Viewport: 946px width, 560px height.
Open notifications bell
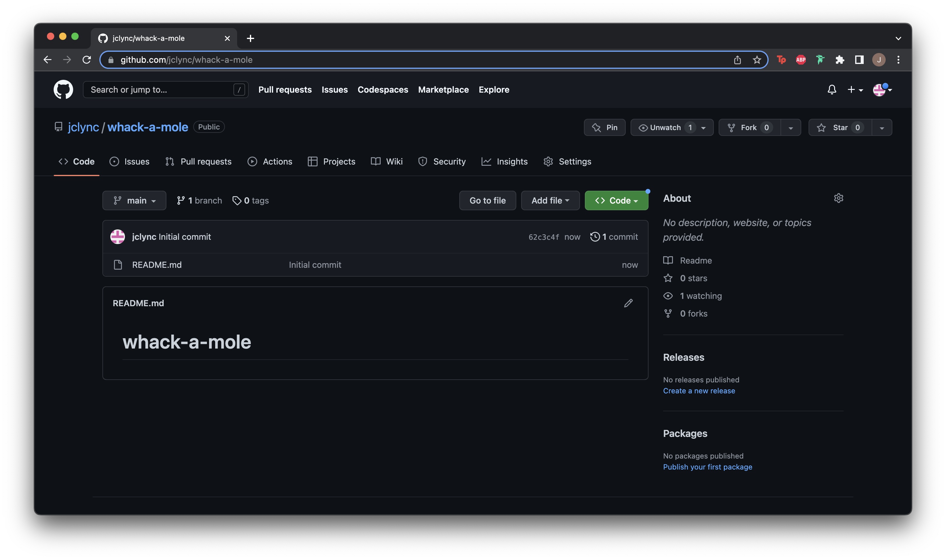(x=832, y=90)
